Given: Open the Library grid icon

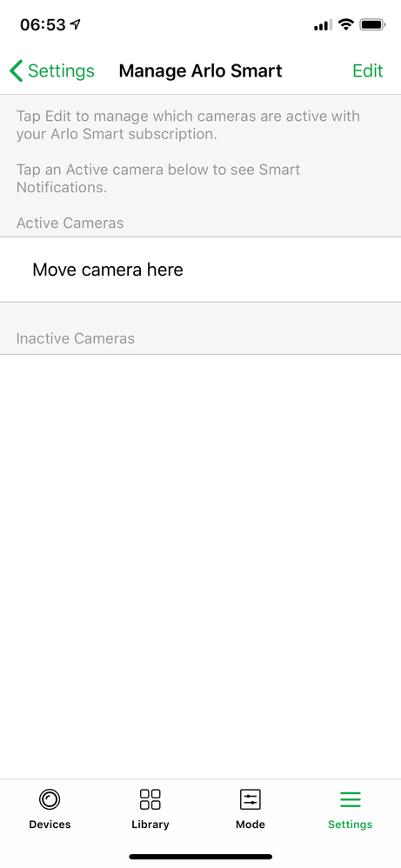Looking at the screenshot, I should 150,799.
